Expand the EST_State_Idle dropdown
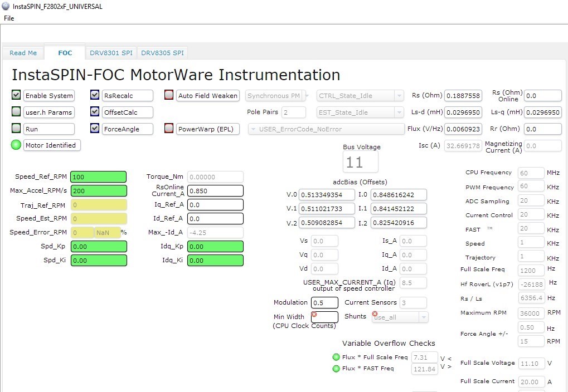This screenshot has height=392, width=568. 360,112
